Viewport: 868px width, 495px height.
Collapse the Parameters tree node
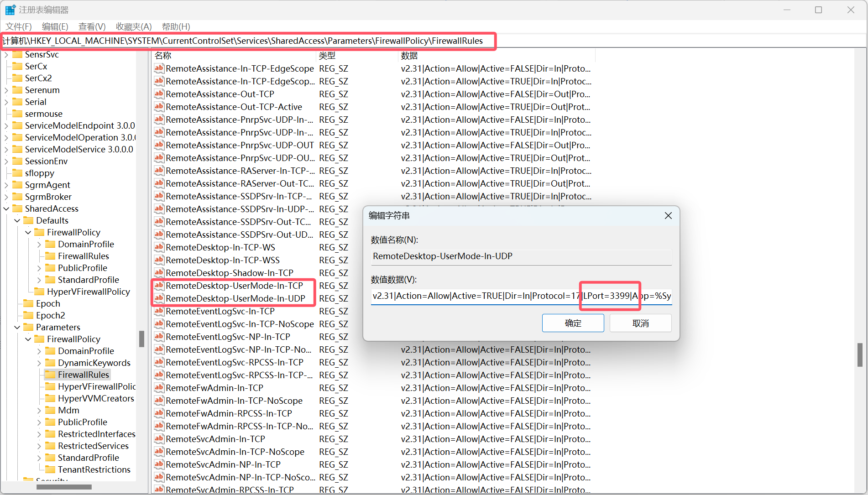click(17, 327)
